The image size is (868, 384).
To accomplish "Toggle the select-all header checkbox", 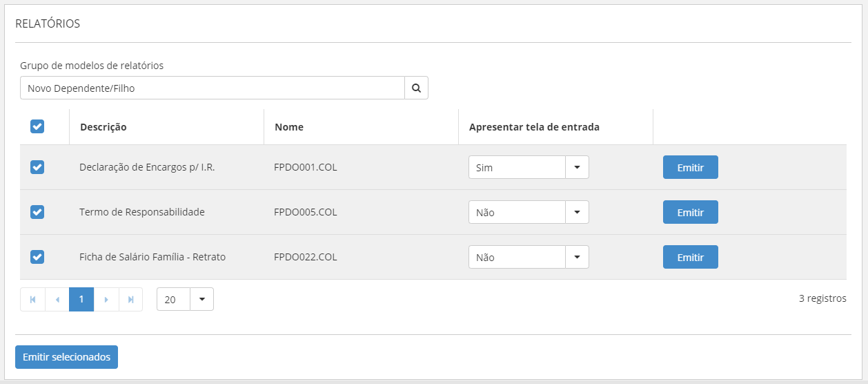I will (37, 126).
